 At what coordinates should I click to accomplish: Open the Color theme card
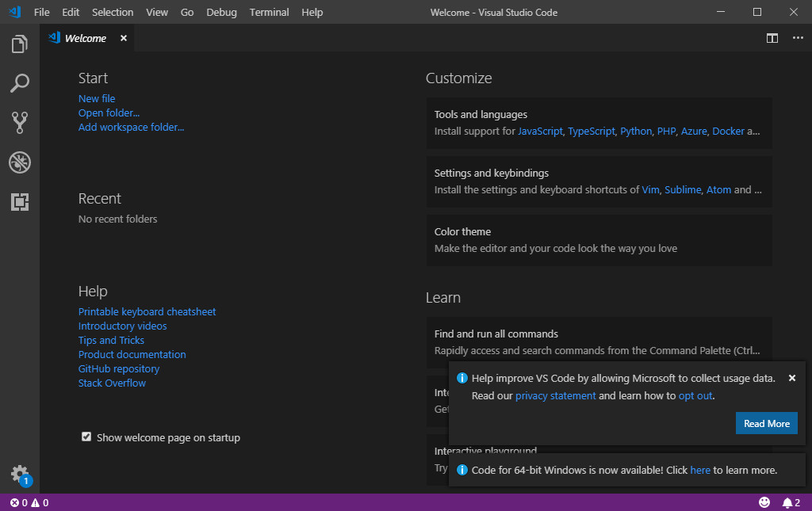(599, 241)
